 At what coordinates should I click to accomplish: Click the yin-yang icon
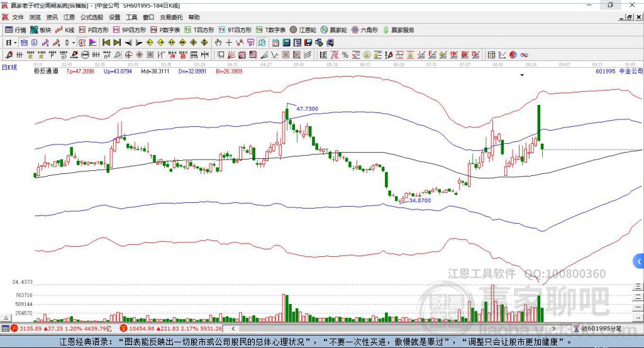(513, 55)
